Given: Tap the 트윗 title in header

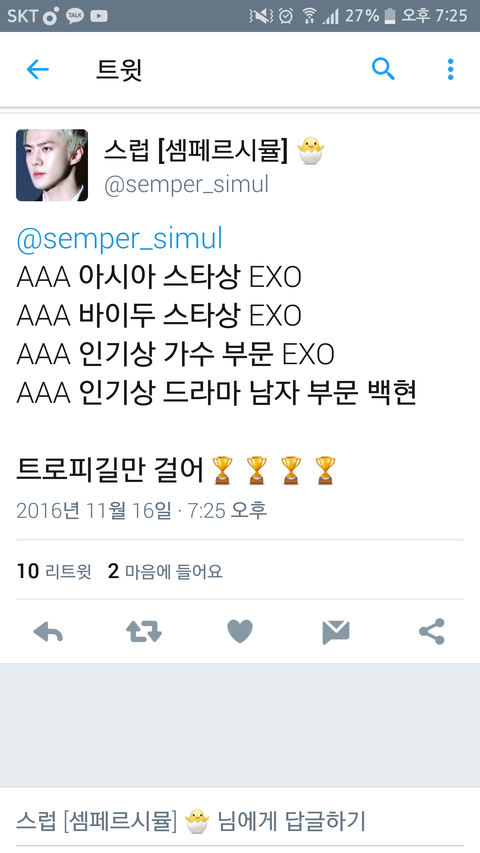Looking at the screenshot, I should (119, 70).
